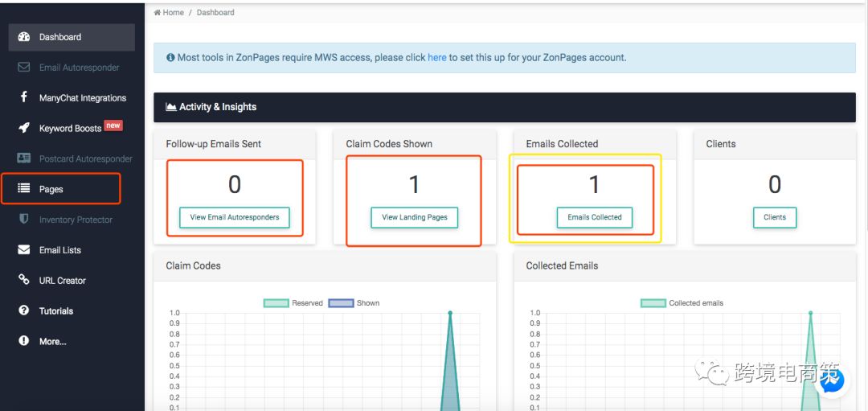Click the URL Creator link icon
Image resolution: width=868 pixels, height=411 pixels.
24,280
